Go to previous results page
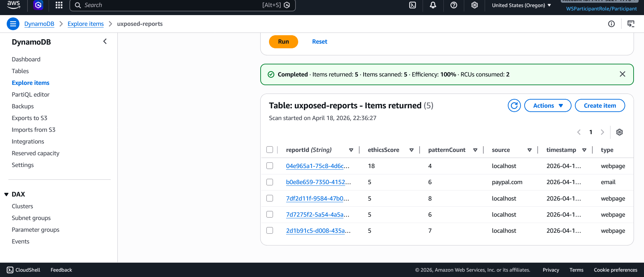 (x=579, y=132)
